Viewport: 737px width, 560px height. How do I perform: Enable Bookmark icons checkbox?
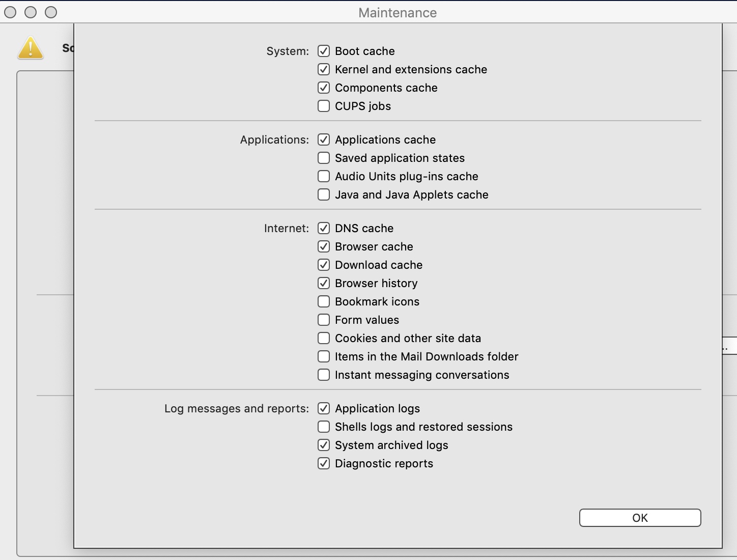click(x=324, y=301)
